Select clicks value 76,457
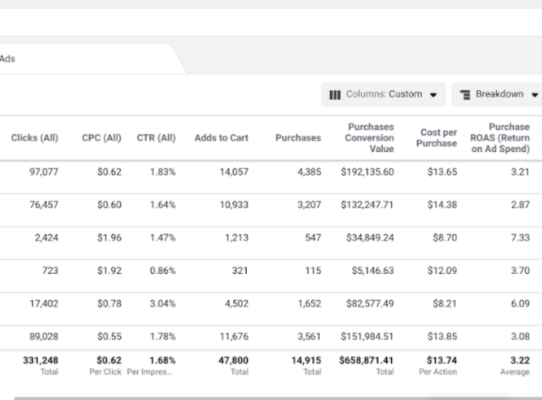The width and height of the screenshot is (542, 400). pos(44,205)
